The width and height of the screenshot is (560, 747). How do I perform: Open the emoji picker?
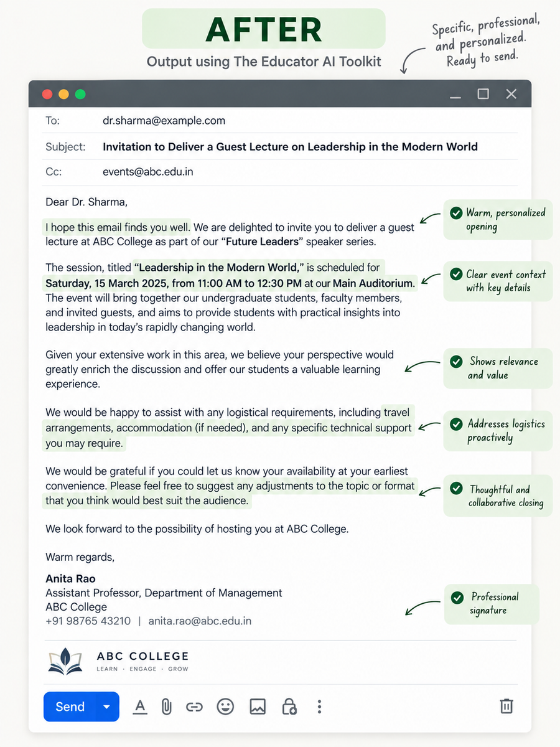tap(225, 707)
